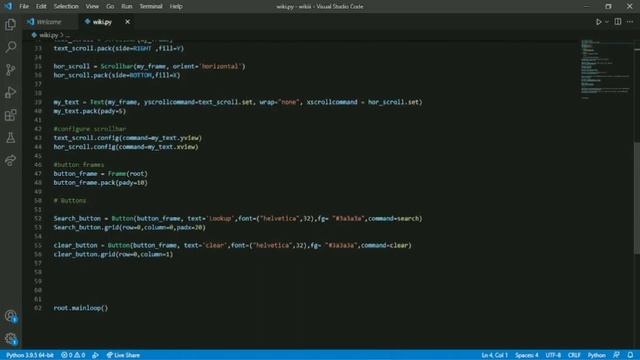Click the VS Code logo icon
This screenshot has width=640, height=360.
8,7
